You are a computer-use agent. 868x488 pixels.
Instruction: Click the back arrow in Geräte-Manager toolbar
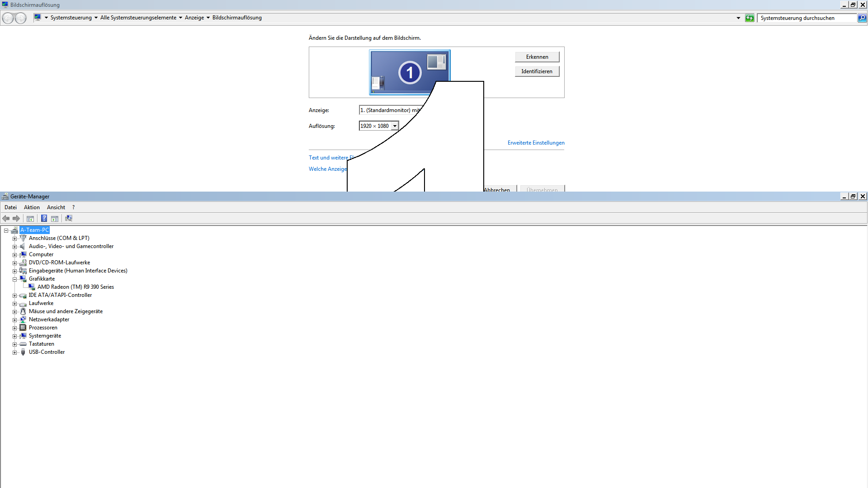[6, 219]
